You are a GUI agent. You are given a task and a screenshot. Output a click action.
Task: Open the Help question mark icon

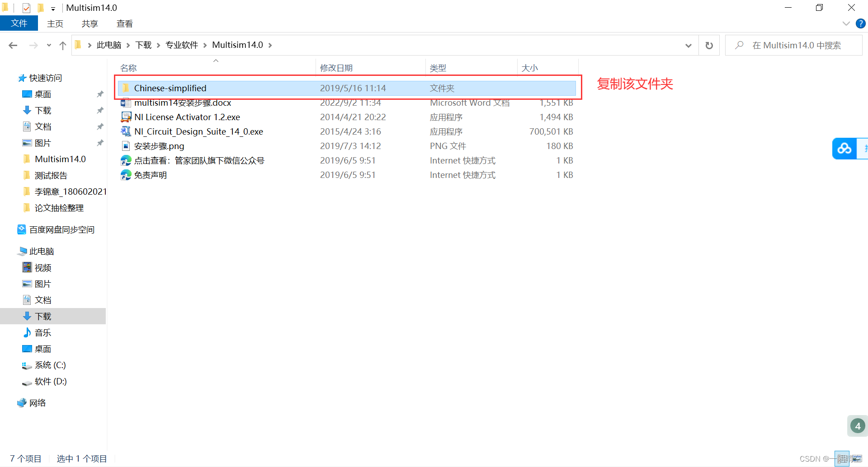[x=861, y=23]
